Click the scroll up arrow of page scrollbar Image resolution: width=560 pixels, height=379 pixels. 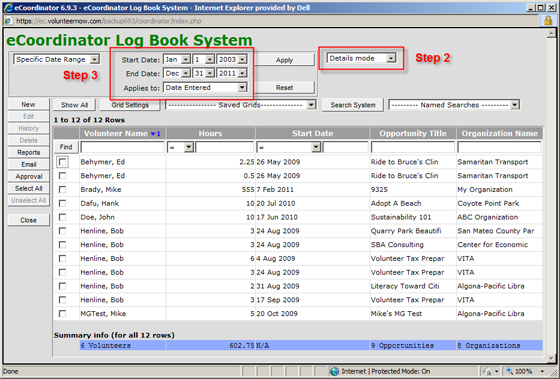(x=551, y=34)
